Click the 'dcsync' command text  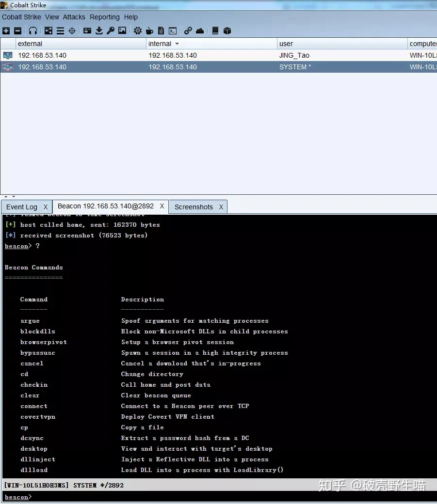tap(32, 438)
